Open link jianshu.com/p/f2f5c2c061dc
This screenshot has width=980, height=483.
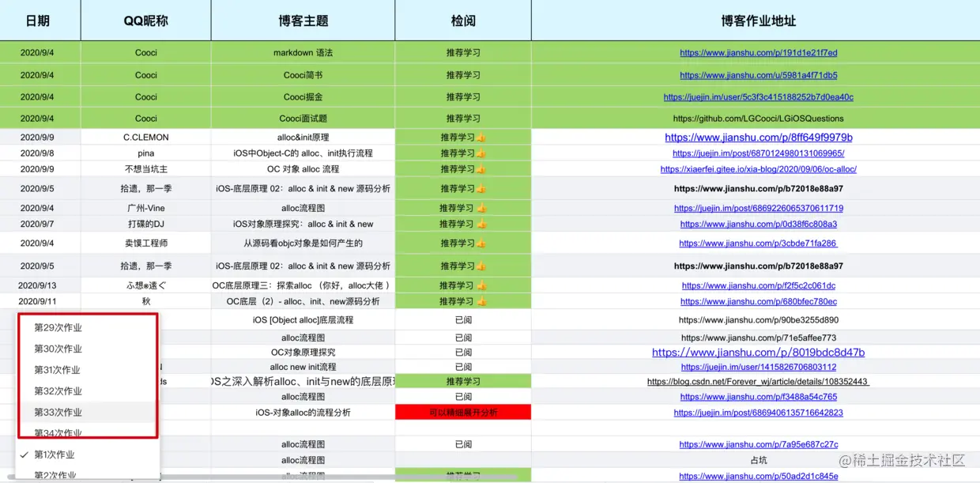tap(758, 286)
